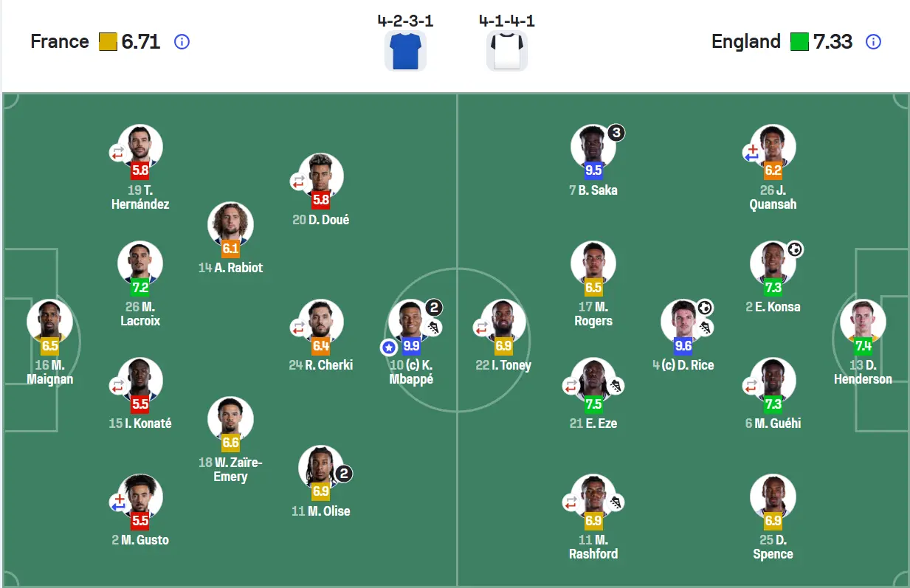The image size is (910, 588).
Task: Click the info icon next to France rating
Action: (x=182, y=42)
